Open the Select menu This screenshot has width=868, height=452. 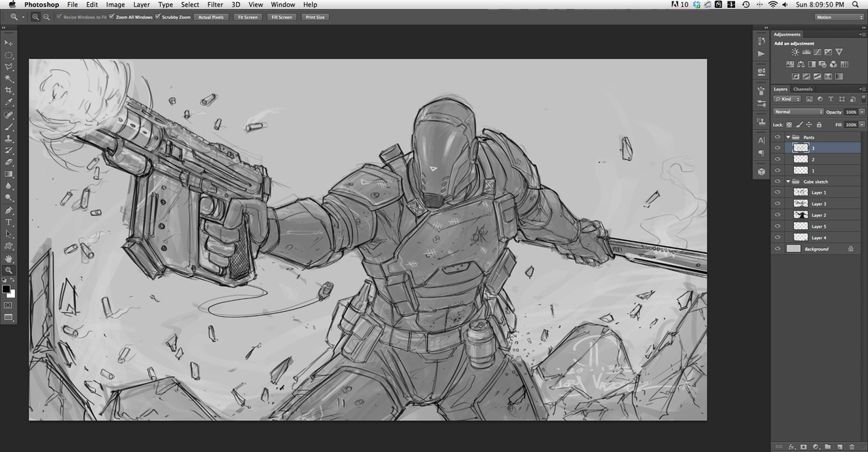click(x=190, y=5)
